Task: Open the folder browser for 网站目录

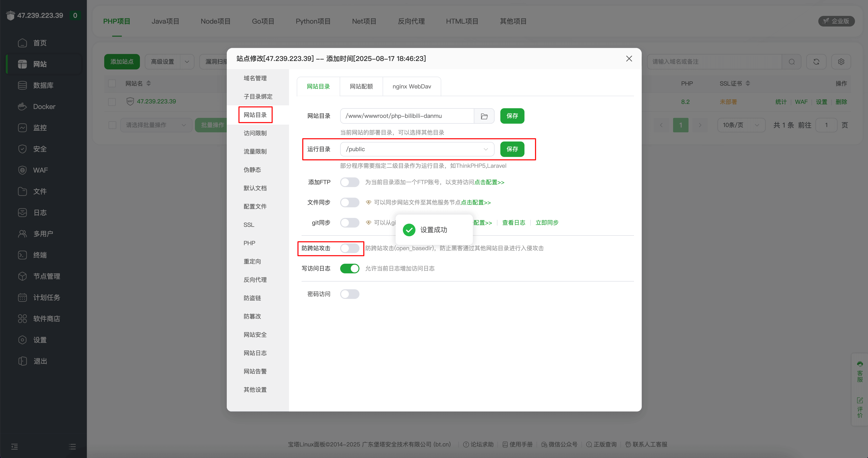Action: (484, 116)
